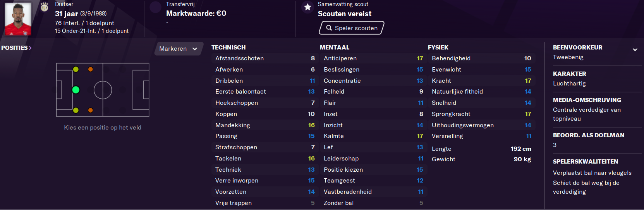Select the Mandekking attribute row
644x210 pixels.
[265, 125]
